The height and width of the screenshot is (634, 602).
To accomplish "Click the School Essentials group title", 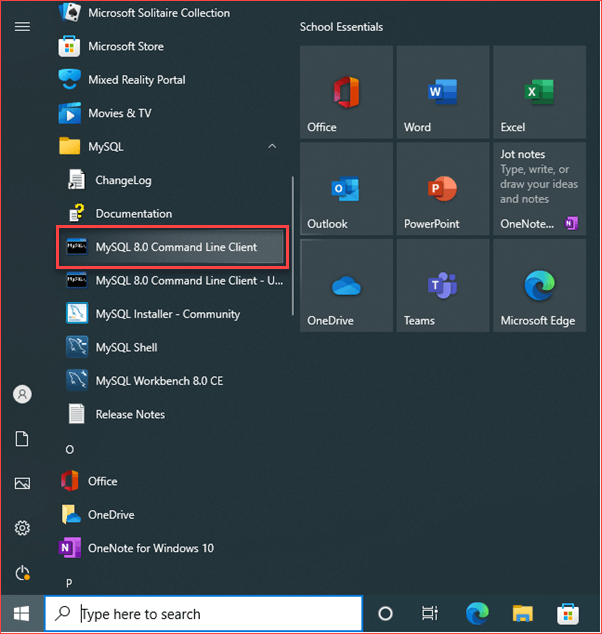I will pyautogui.click(x=341, y=27).
